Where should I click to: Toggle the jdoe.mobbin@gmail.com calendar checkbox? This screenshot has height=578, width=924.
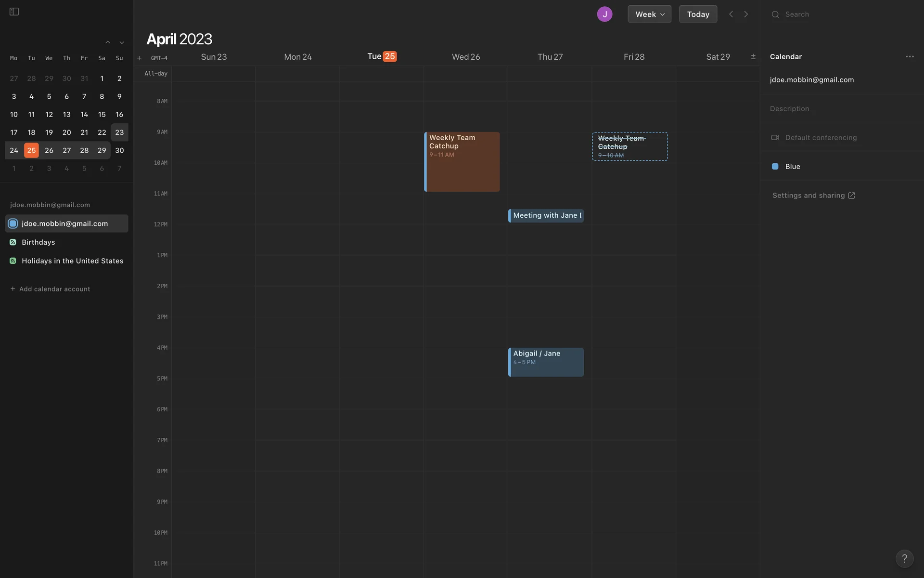tap(13, 223)
